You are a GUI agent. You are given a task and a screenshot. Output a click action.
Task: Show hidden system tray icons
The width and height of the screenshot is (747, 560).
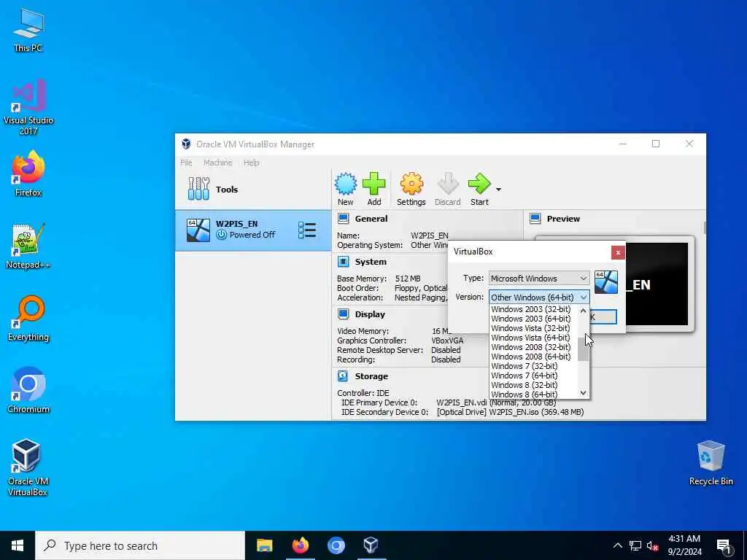point(617,545)
